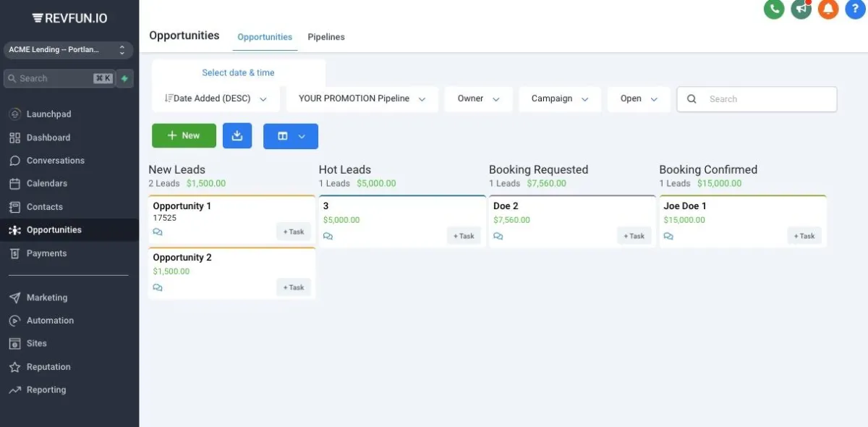868x427 pixels.
Task: Click the Select date & time link
Action: [238, 72]
